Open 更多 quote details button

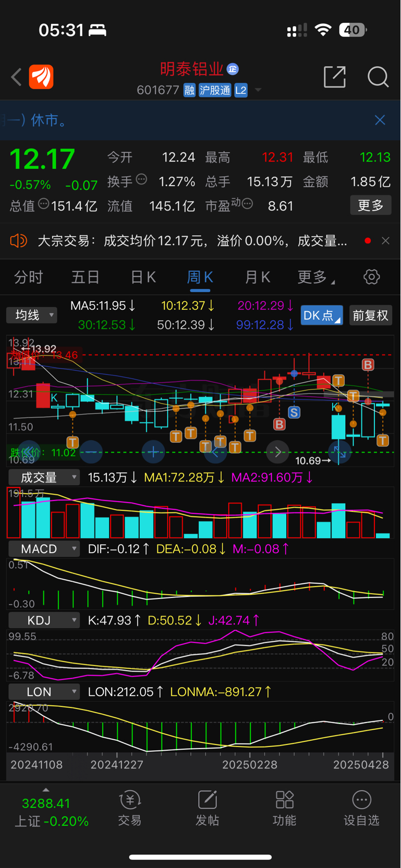click(371, 205)
